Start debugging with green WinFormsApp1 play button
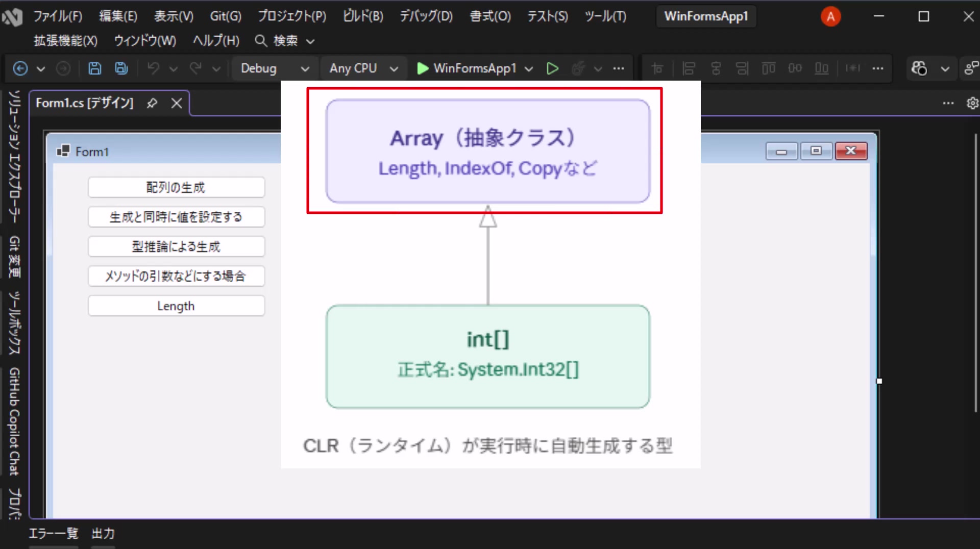 pos(467,68)
